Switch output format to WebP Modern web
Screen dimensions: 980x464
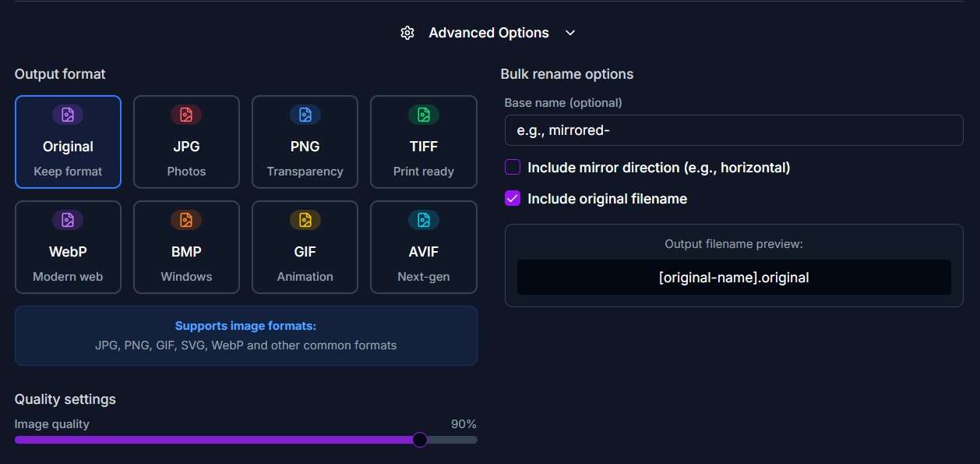[x=68, y=247]
